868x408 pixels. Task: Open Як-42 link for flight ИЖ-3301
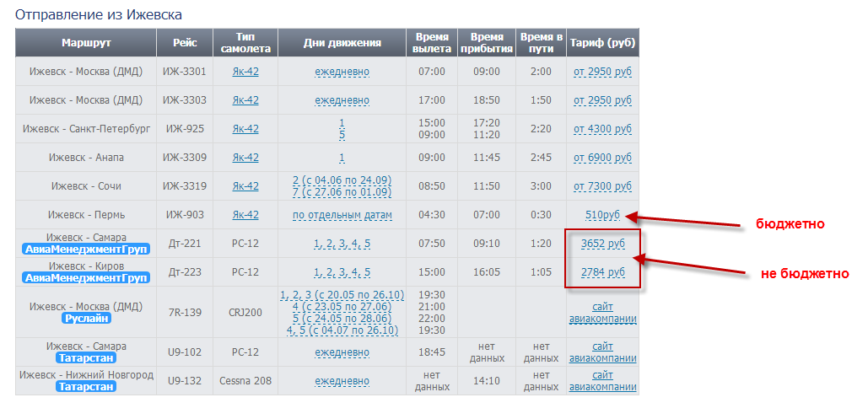pyautogui.click(x=245, y=72)
